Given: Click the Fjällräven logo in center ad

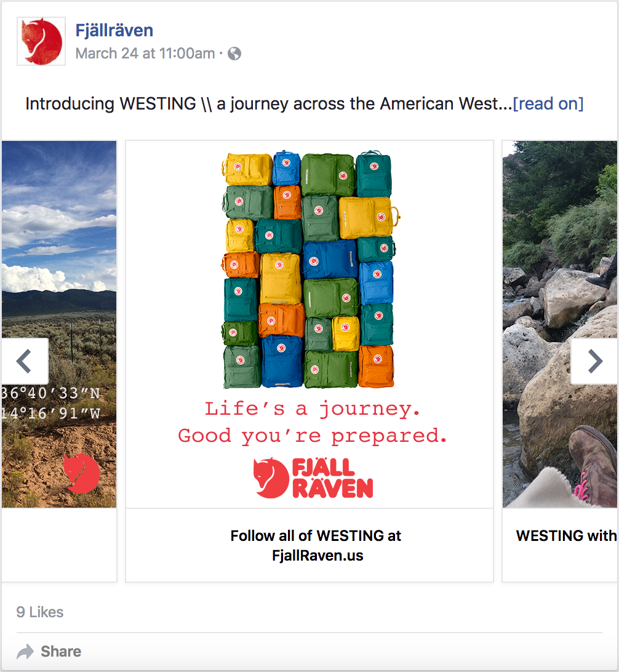Looking at the screenshot, I should click(313, 478).
